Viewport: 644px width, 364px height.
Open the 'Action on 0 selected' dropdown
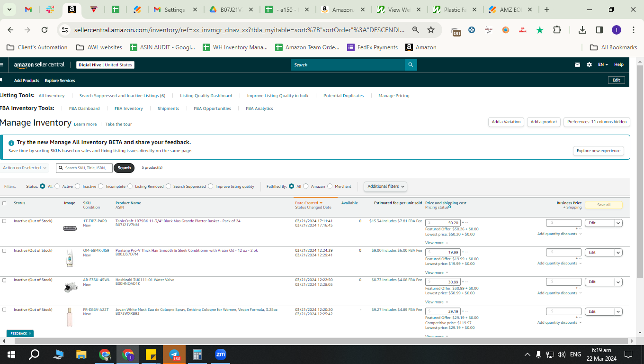coord(25,168)
